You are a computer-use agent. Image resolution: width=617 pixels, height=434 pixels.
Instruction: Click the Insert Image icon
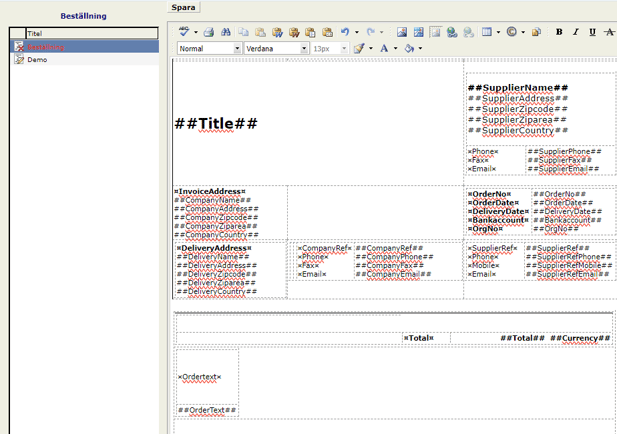(402, 32)
